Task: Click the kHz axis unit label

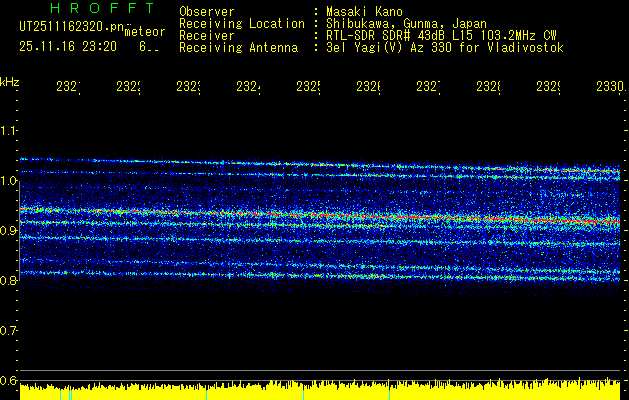Action: point(9,82)
